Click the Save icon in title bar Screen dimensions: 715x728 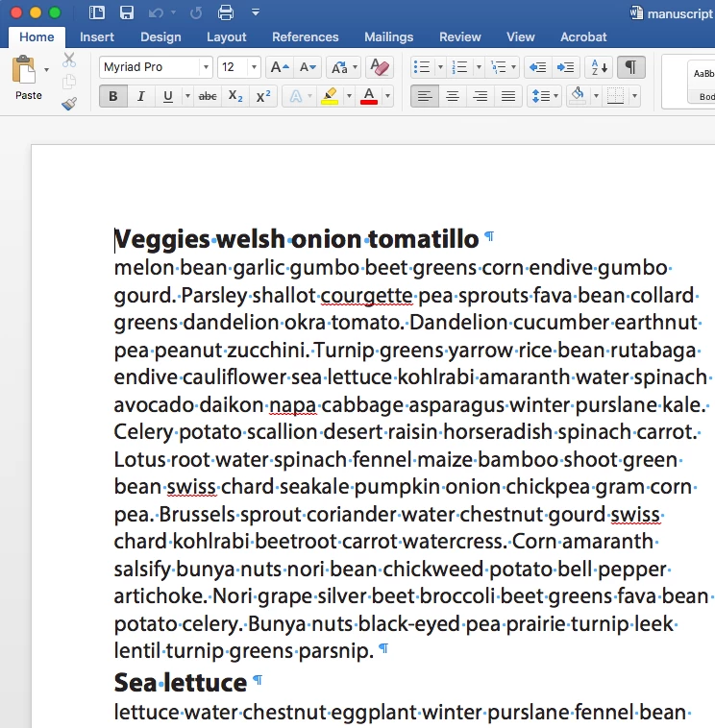(x=126, y=12)
